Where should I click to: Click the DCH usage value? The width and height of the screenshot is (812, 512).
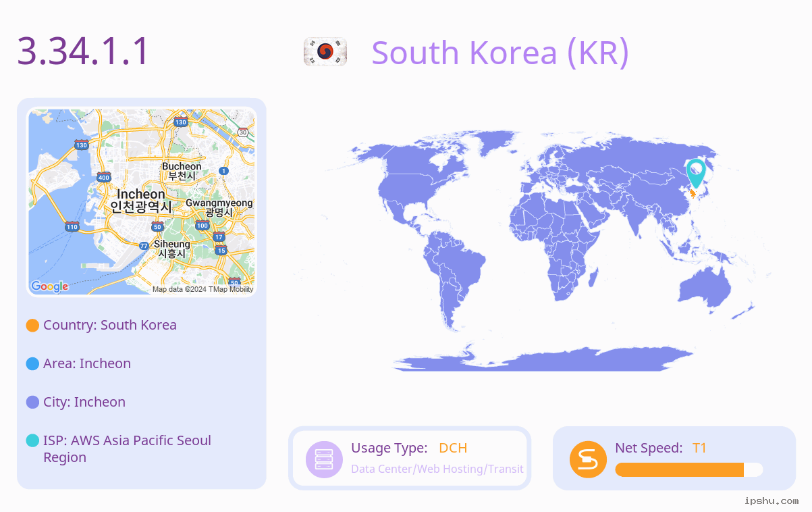pyautogui.click(x=453, y=448)
